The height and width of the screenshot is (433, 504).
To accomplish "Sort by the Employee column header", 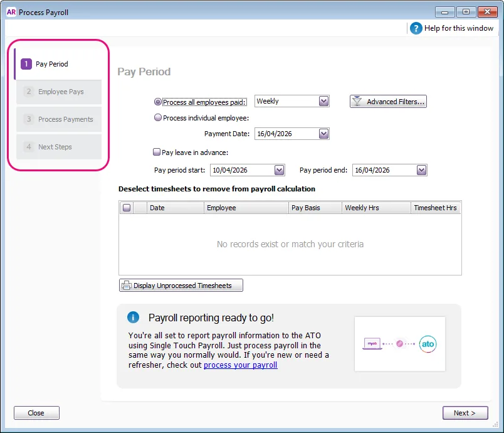I will pyautogui.click(x=246, y=208).
